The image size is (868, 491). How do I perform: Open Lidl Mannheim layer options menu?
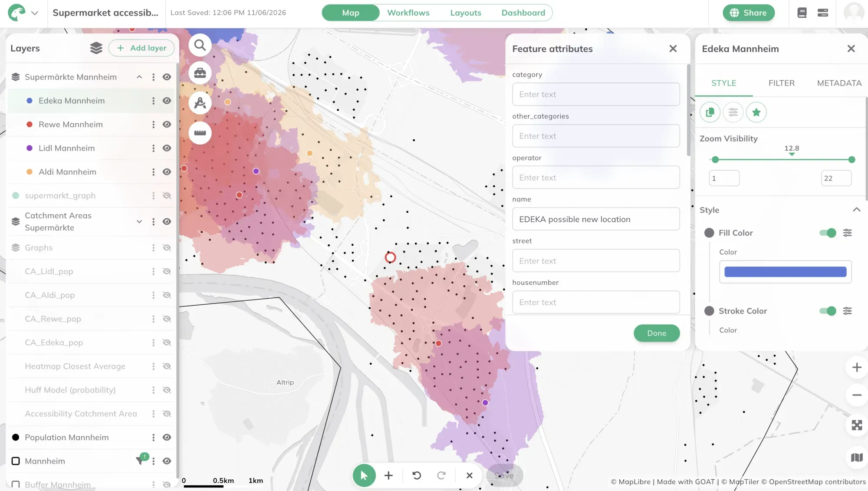(153, 148)
